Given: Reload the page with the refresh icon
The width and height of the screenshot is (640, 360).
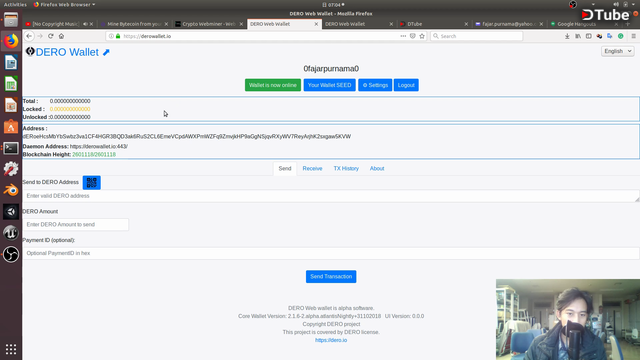Looking at the screenshot, I should coord(51,36).
